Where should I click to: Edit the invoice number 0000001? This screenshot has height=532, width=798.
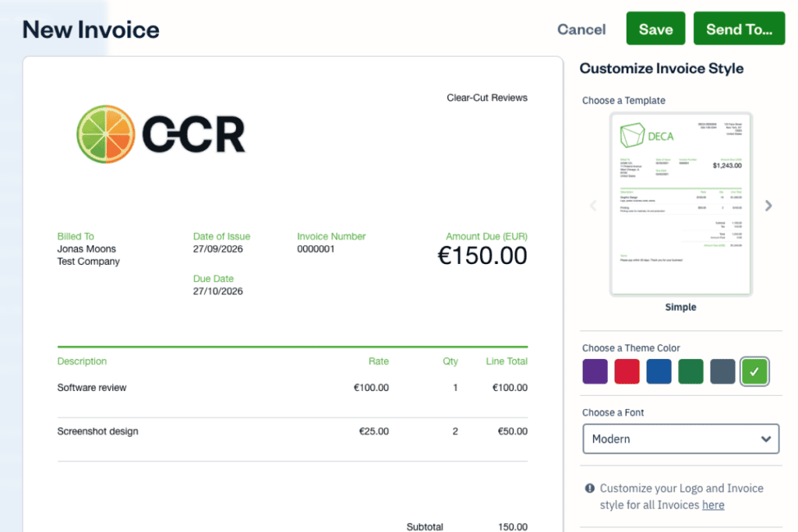click(316, 248)
